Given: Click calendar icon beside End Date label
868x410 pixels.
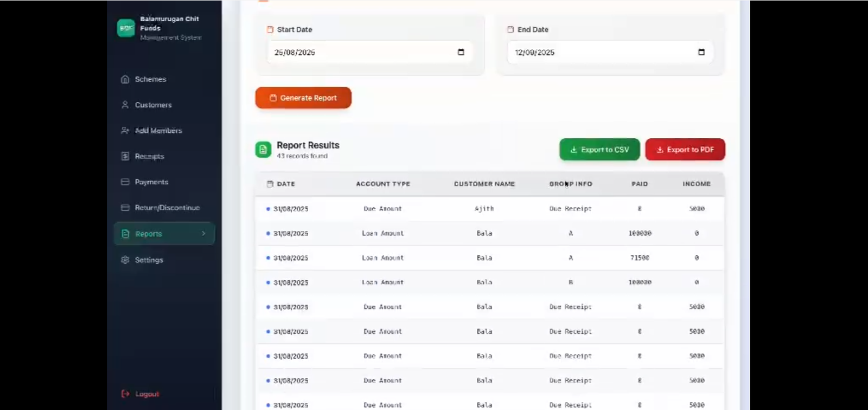Looking at the screenshot, I should pos(510,29).
